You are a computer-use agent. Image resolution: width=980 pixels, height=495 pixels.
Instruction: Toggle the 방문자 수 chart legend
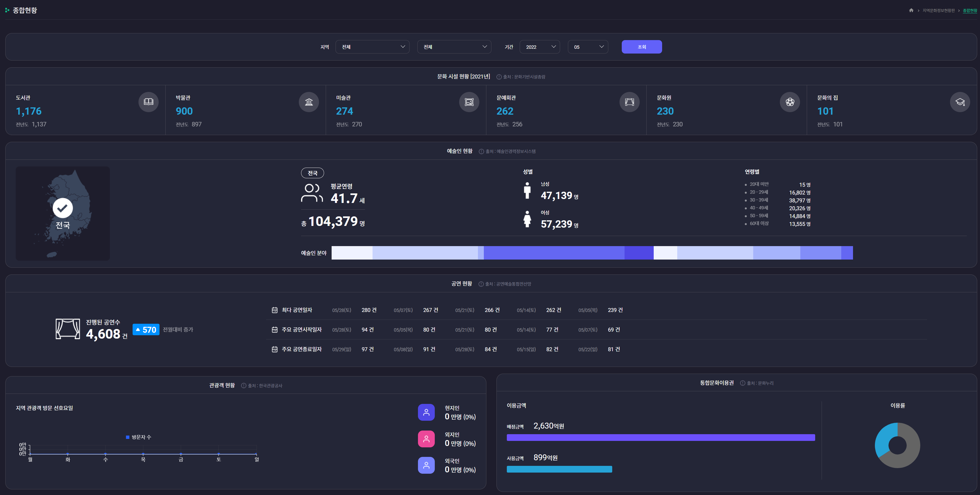point(138,437)
